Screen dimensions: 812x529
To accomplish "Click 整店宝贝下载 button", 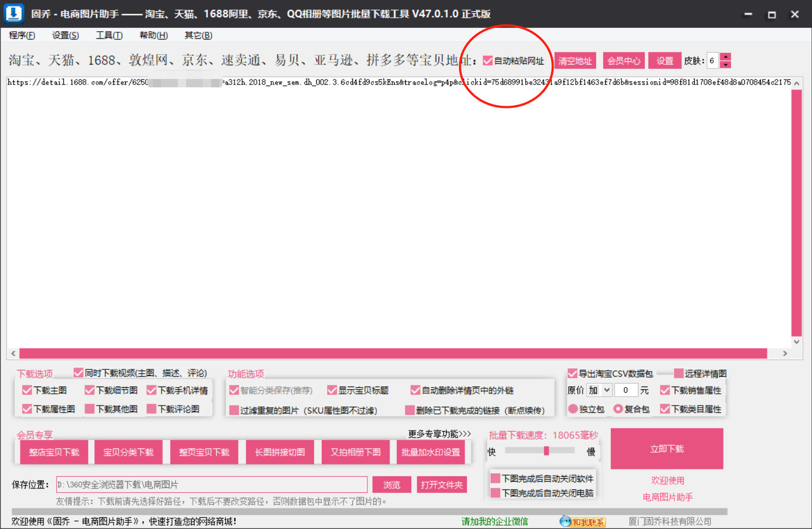I will [x=54, y=452].
